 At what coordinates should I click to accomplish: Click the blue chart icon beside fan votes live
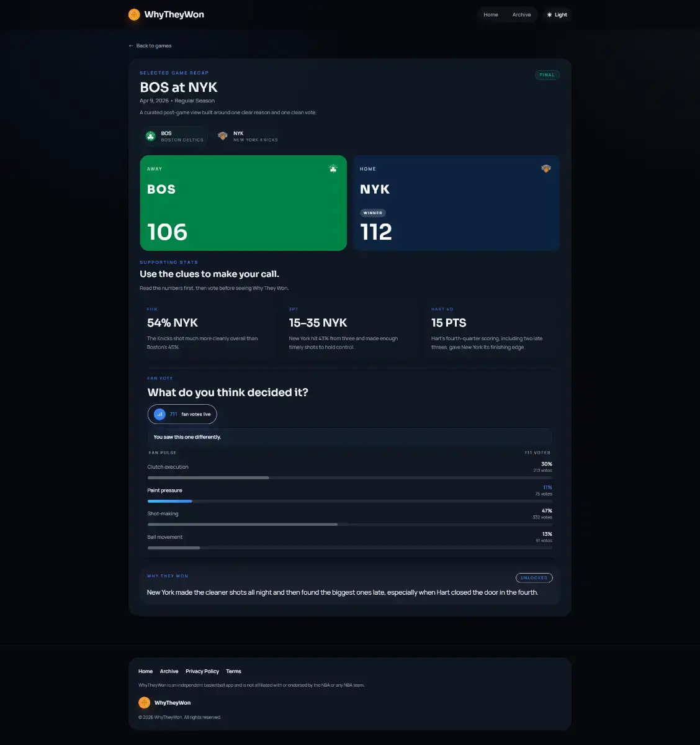point(159,414)
